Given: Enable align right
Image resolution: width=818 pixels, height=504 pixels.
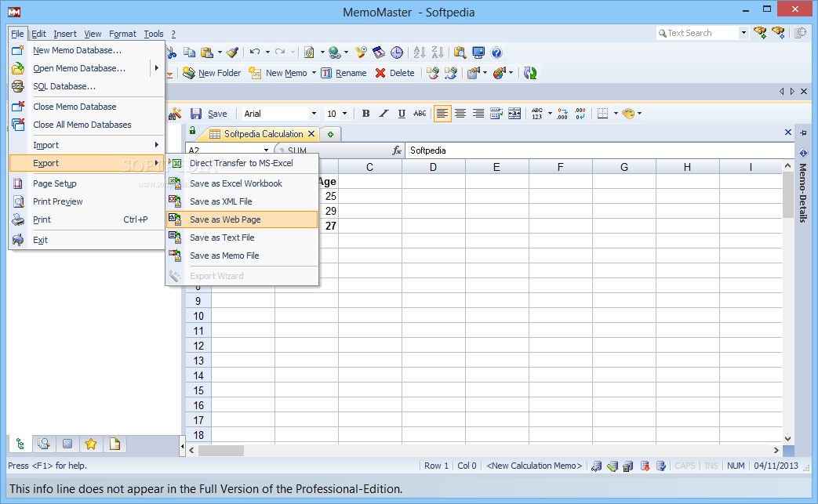Looking at the screenshot, I should click(x=478, y=114).
